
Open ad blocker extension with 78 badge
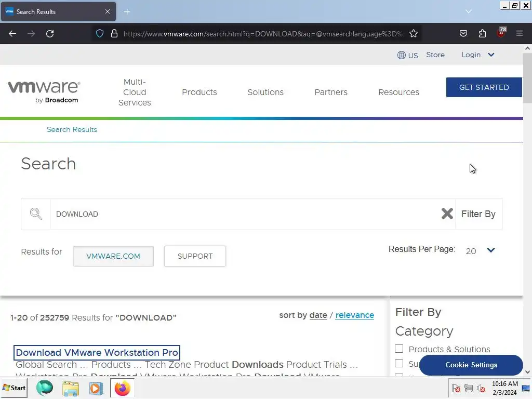coord(501,33)
